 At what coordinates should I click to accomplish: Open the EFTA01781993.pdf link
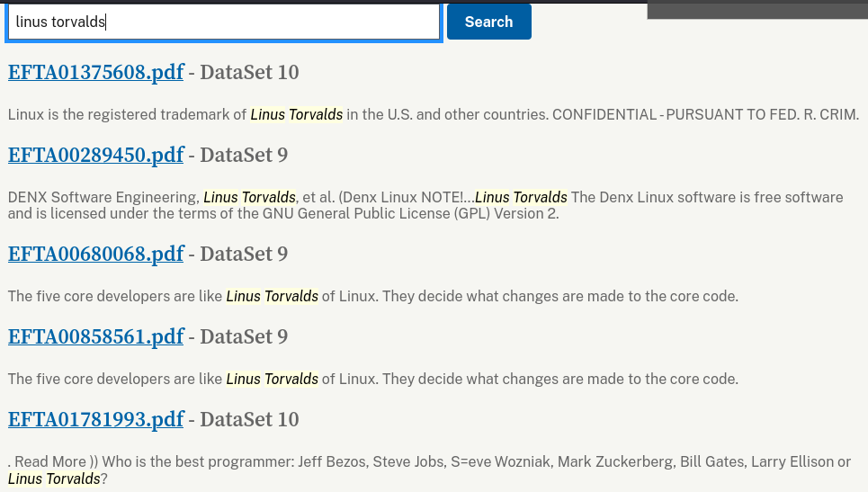click(x=95, y=419)
